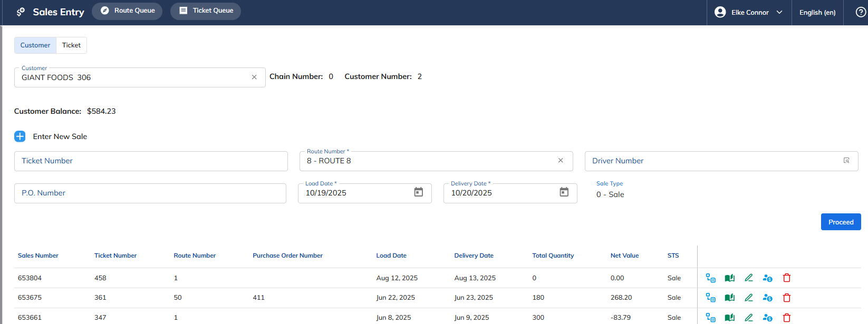Click the net value 268.20 cell
868x324 pixels.
pyautogui.click(x=621, y=298)
